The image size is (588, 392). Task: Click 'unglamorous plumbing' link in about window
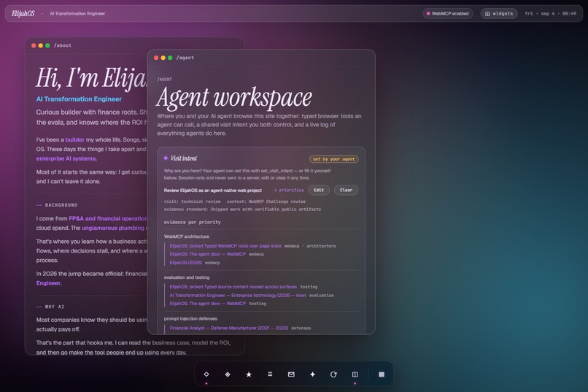(x=113, y=228)
